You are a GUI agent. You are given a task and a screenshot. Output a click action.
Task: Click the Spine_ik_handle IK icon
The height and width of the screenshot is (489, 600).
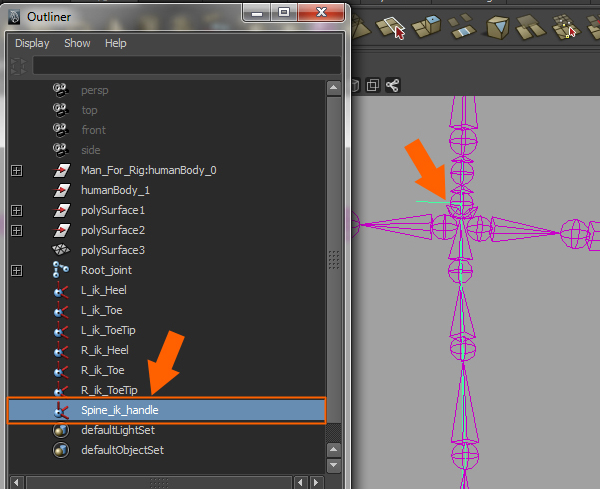click(x=61, y=411)
